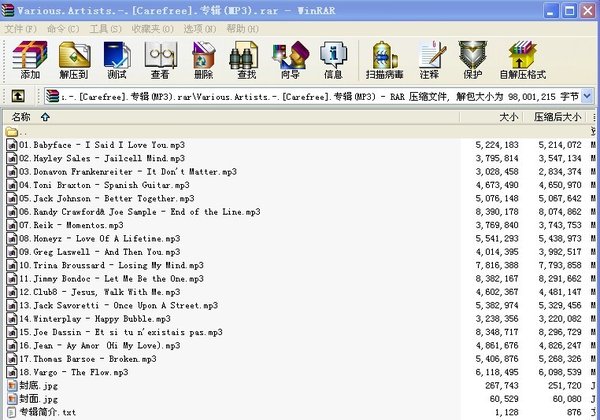This screenshot has width=600, height=420.
Task: Sort by Name (名称) column header
Action: tap(231, 117)
